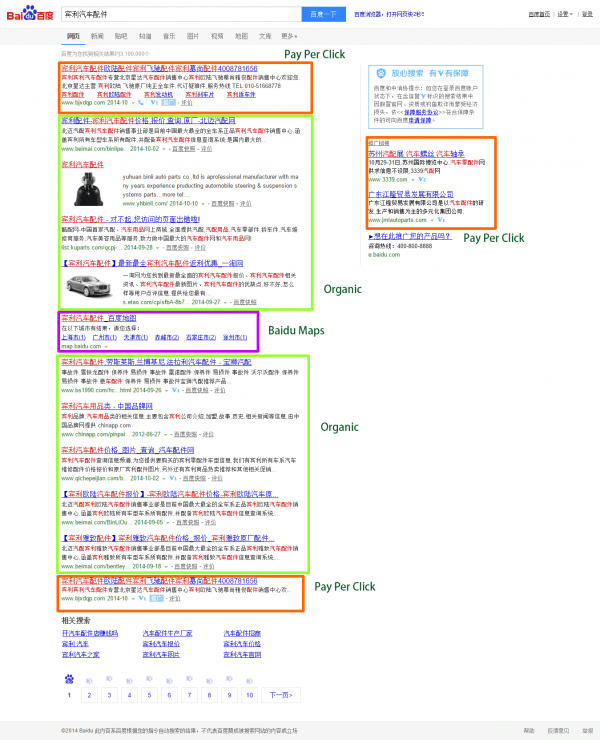The height and width of the screenshot is (740, 600).
Task: Go to the next page 下一页>
Action: (281, 695)
